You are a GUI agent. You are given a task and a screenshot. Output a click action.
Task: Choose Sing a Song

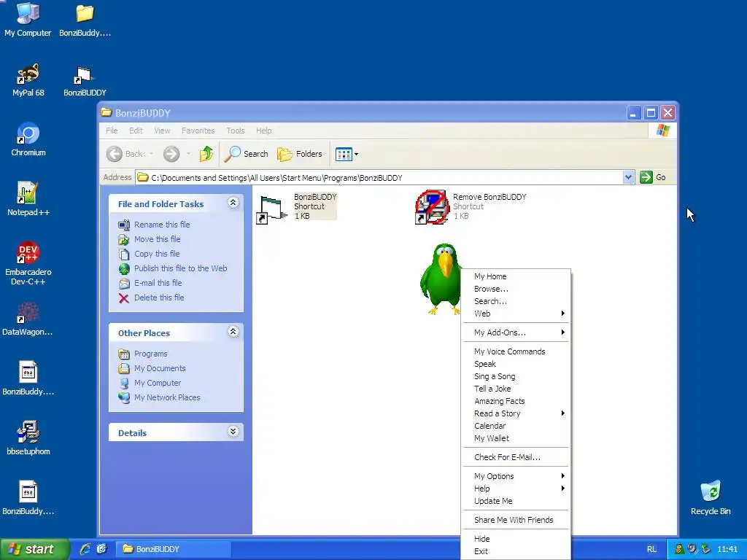516,376
